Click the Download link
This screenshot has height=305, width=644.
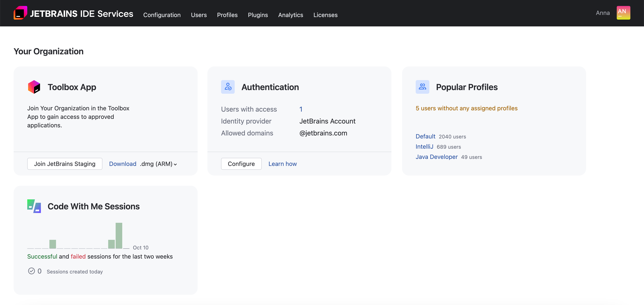coord(122,164)
